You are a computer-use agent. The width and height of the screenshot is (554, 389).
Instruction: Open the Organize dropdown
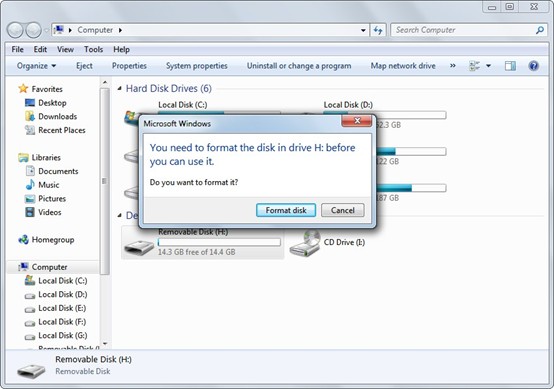(x=36, y=66)
